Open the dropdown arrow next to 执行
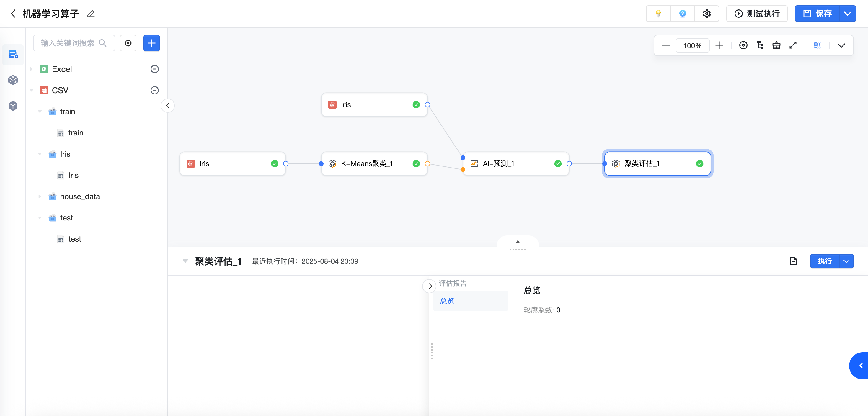 (x=846, y=261)
